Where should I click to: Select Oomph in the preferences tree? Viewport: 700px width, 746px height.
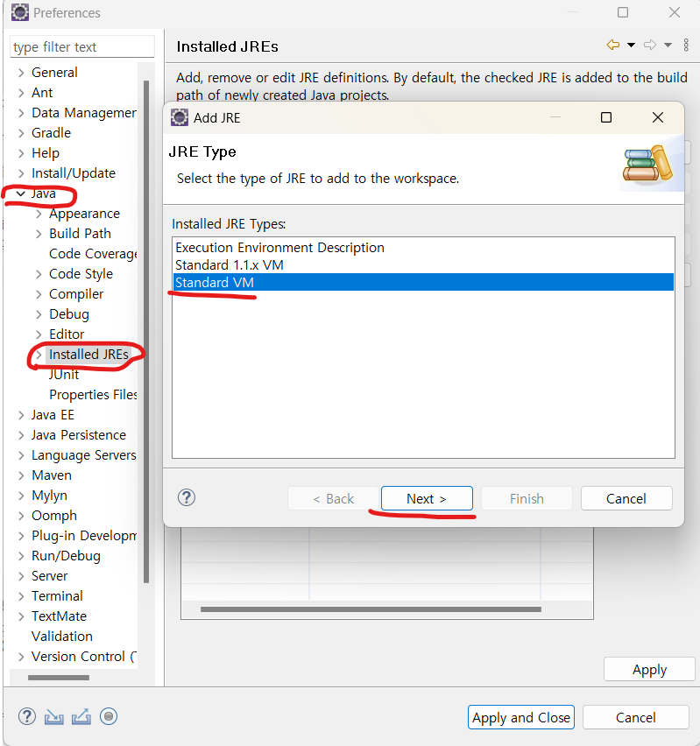coord(54,516)
